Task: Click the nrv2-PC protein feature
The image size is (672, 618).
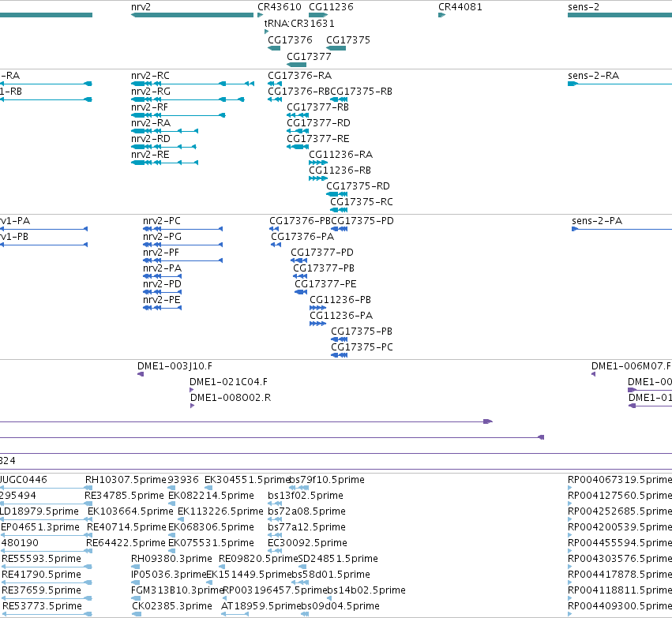Action: tap(182, 229)
